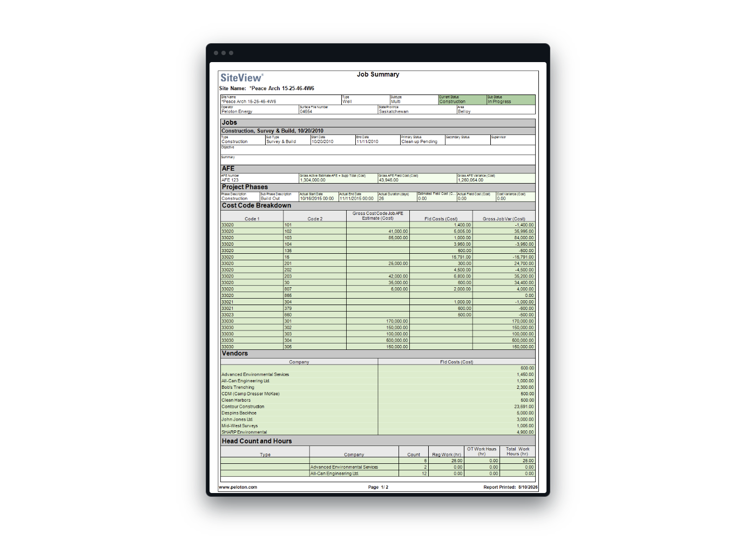Click the "Jobs" section header
This screenshot has width=756, height=540.
click(x=378, y=123)
